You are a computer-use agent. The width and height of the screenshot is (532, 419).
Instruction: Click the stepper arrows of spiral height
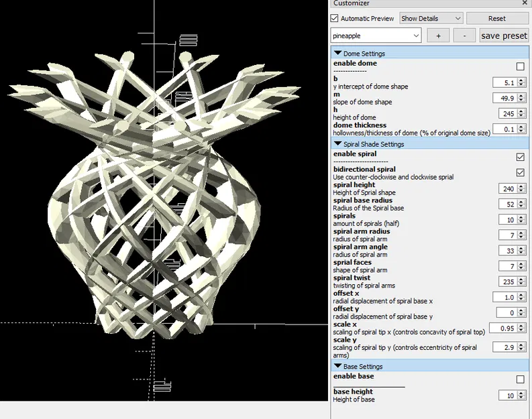pos(521,189)
